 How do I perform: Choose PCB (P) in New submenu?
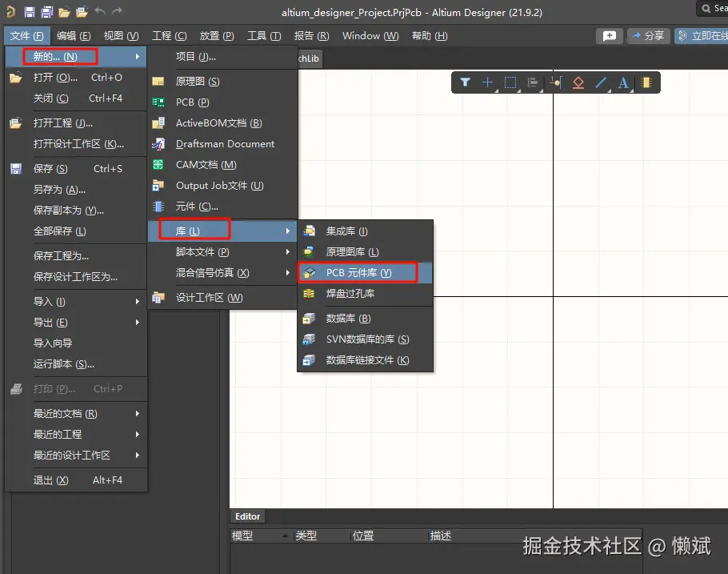coord(222,102)
